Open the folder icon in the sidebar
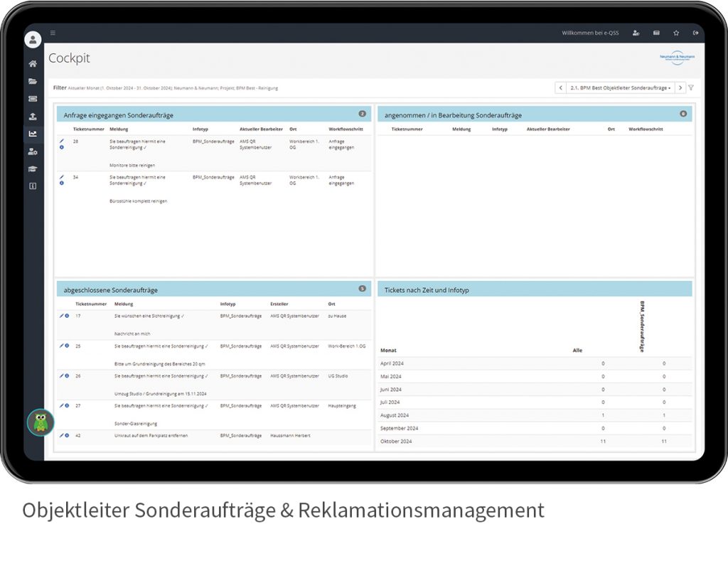Image resolution: width=728 pixels, height=561 pixels. click(x=31, y=81)
